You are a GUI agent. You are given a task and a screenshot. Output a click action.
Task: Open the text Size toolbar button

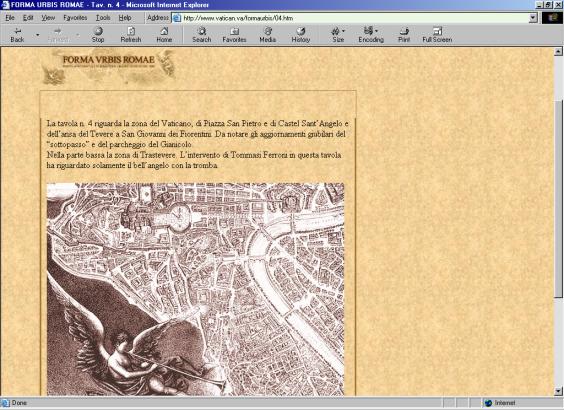click(338, 35)
